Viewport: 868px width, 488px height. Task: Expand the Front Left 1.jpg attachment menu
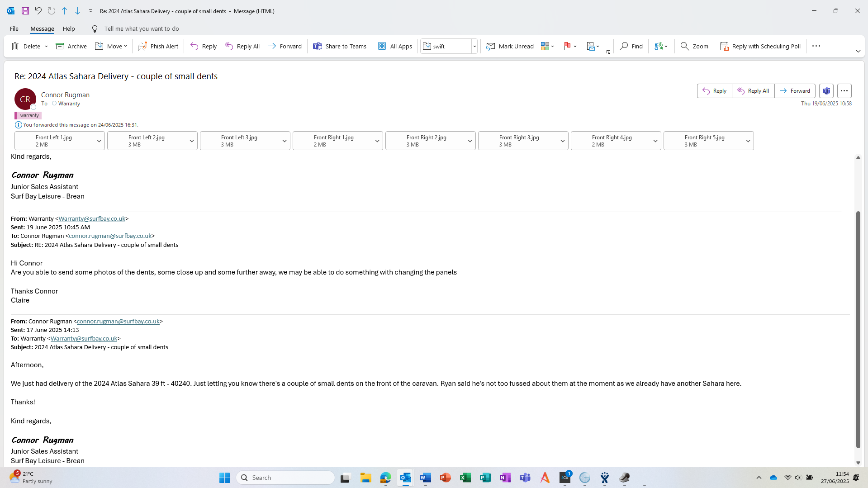coord(99,141)
